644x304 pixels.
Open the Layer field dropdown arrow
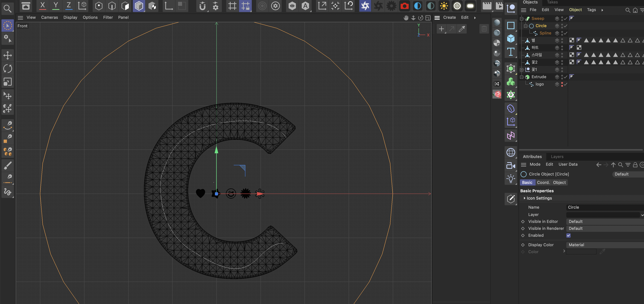pos(642,215)
